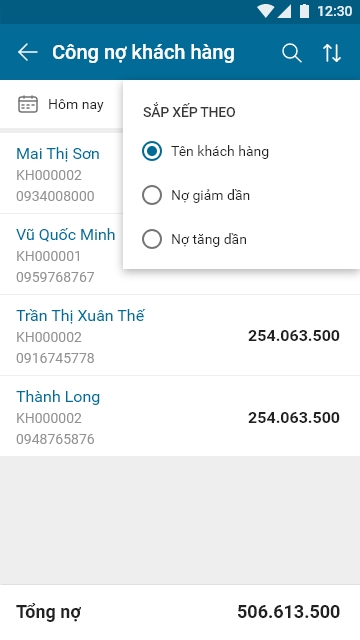Click the calendar icon beside Hôm nay
The height and width of the screenshot is (640, 360).
click(x=28, y=104)
